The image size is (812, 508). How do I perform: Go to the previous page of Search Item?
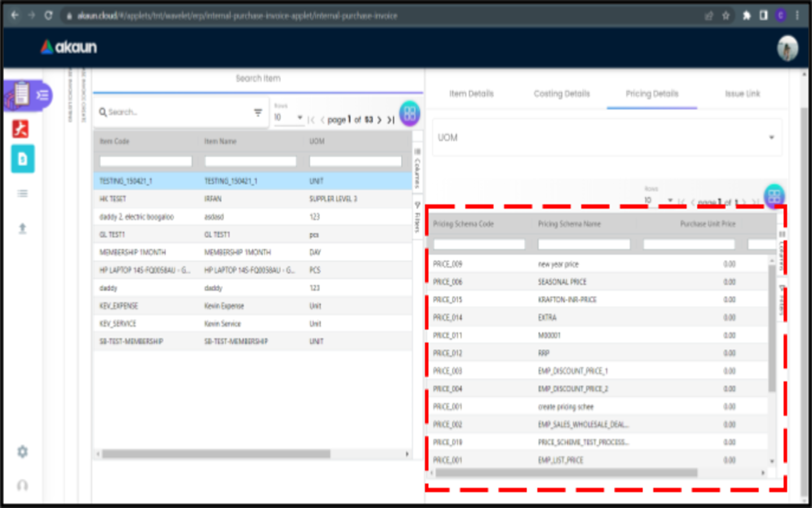(x=322, y=120)
